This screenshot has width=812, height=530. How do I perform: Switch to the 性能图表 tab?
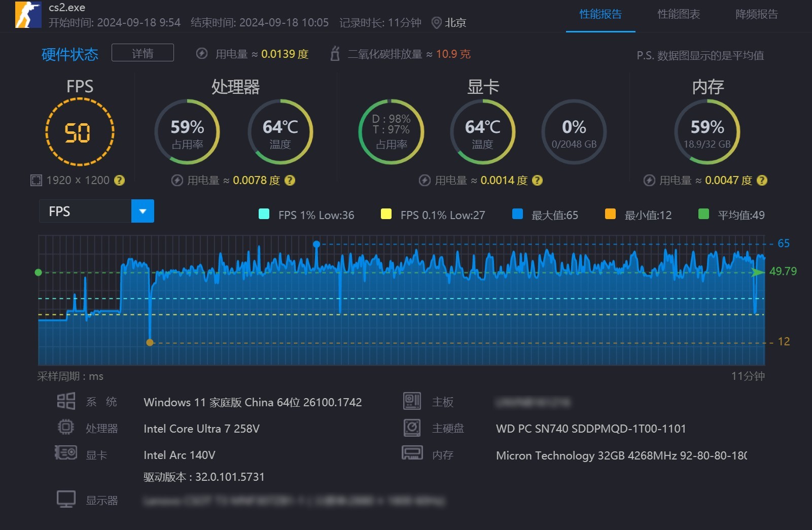click(x=679, y=15)
